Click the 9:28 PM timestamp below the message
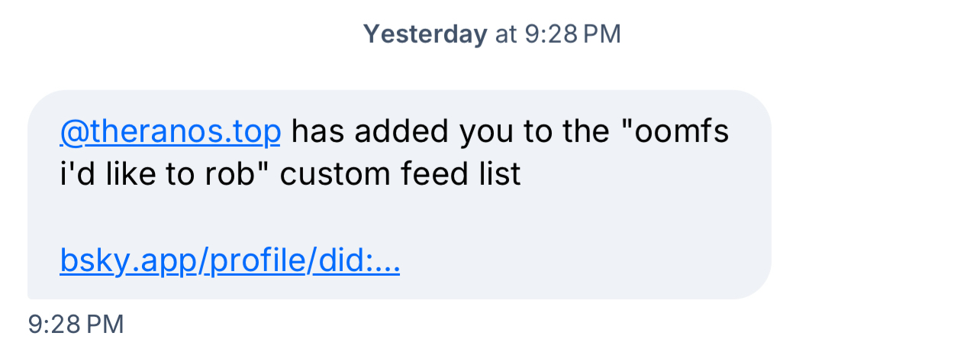 pyautogui.click(x=76, y=324)
